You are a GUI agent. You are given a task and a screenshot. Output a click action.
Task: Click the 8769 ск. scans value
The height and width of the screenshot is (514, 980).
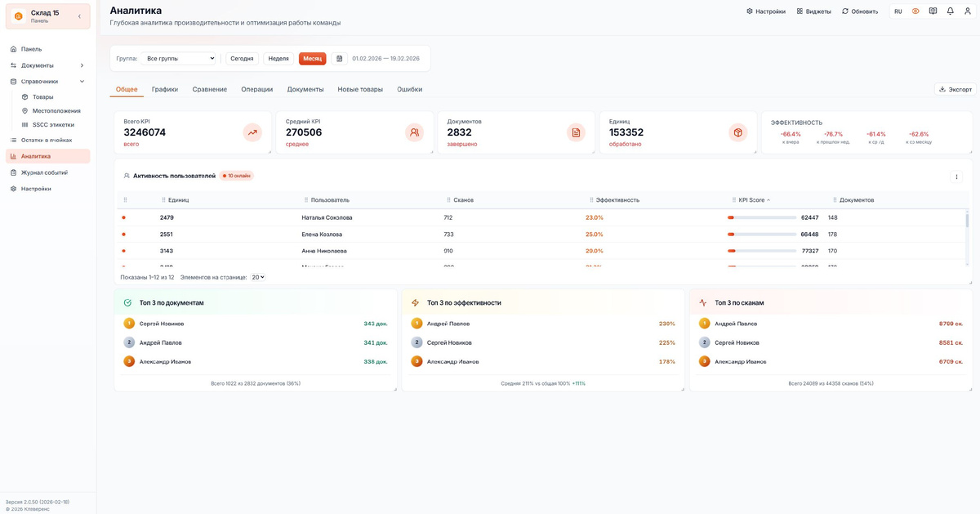coord(951,324)
